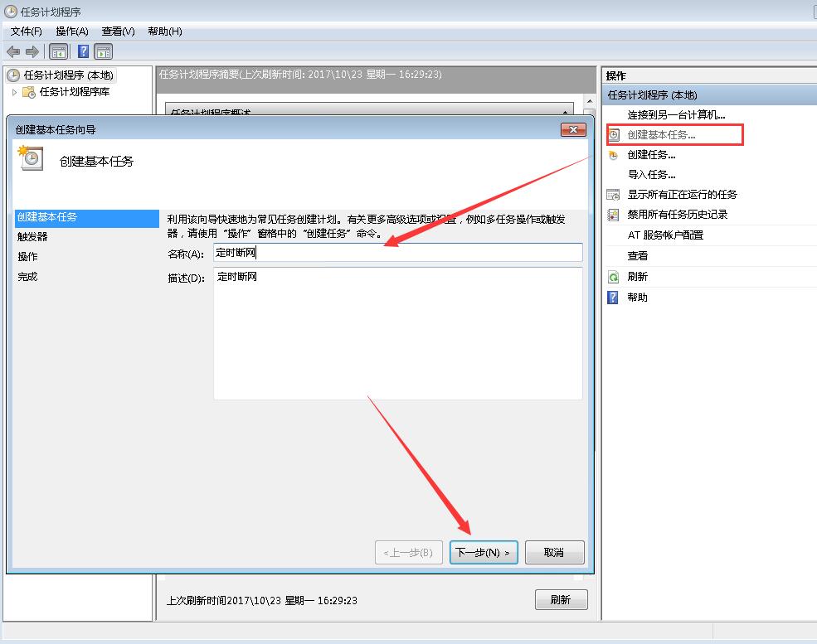Click the 显示所有正在运行的任务 icon
This screenshot has height=644, width=817.
614,195
